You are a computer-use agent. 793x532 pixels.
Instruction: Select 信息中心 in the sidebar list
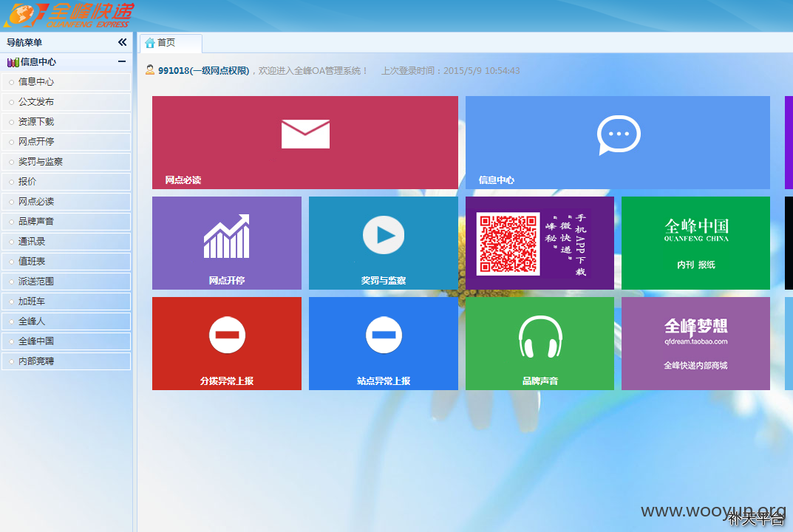[67, 82]
